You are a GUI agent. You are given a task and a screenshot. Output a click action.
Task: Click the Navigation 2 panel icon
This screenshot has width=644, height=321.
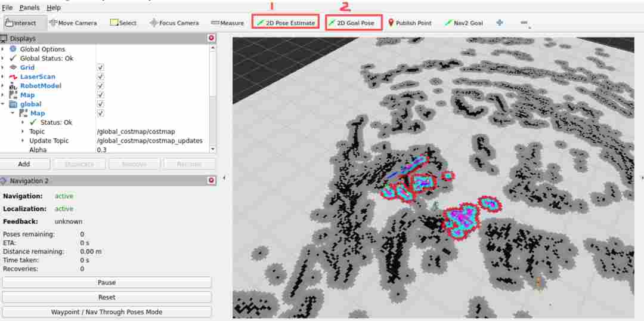pyautogui.click(x=4, y=181)
